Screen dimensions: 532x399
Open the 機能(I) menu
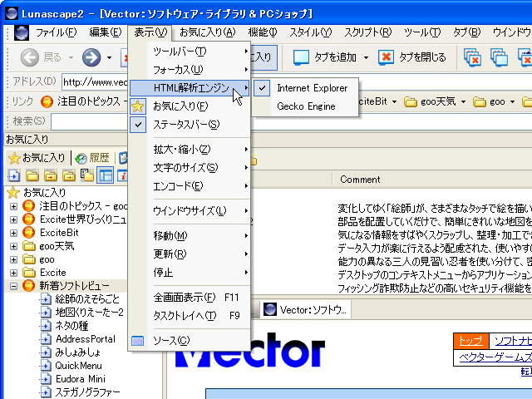pyautogui.click(x=263, y=32)
